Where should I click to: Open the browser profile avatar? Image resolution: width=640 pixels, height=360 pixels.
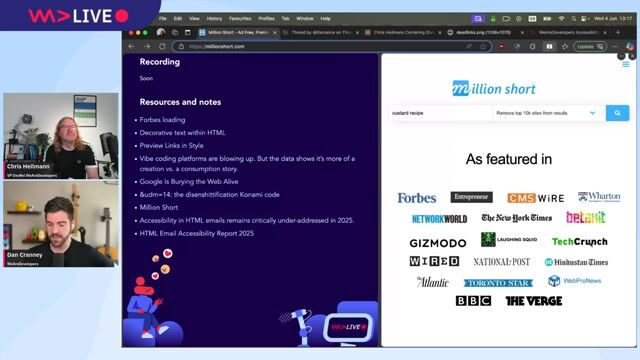point(161,32)
